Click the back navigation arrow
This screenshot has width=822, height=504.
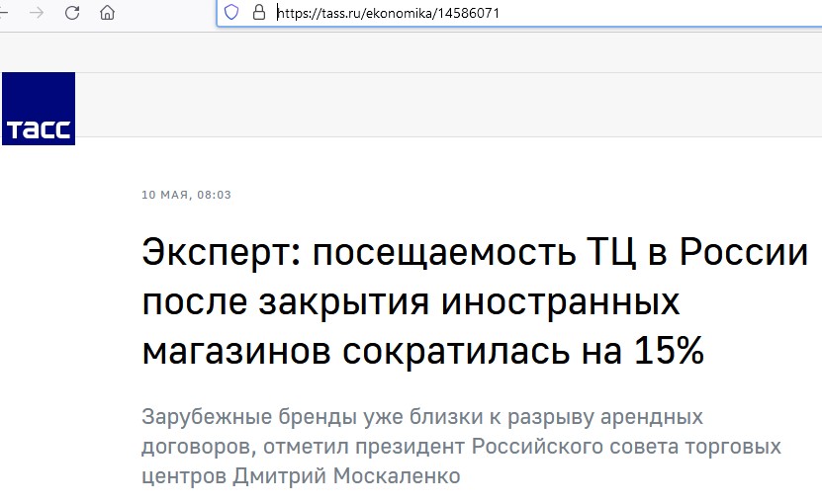pos(5,13)
